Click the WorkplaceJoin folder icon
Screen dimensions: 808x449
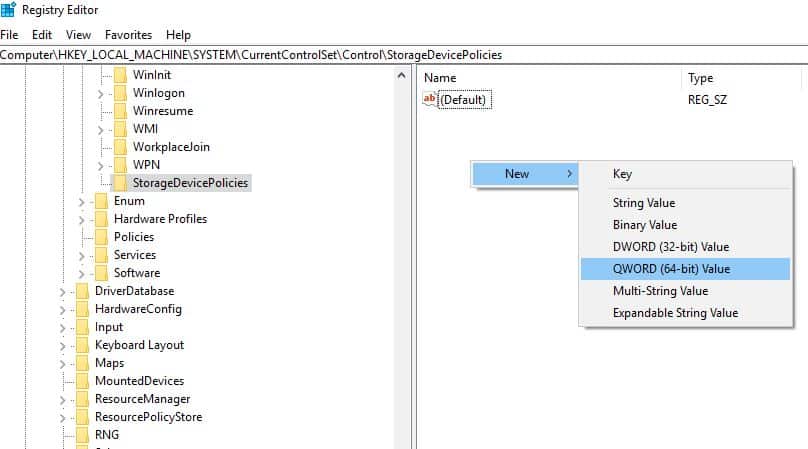[x=120, y=147]
